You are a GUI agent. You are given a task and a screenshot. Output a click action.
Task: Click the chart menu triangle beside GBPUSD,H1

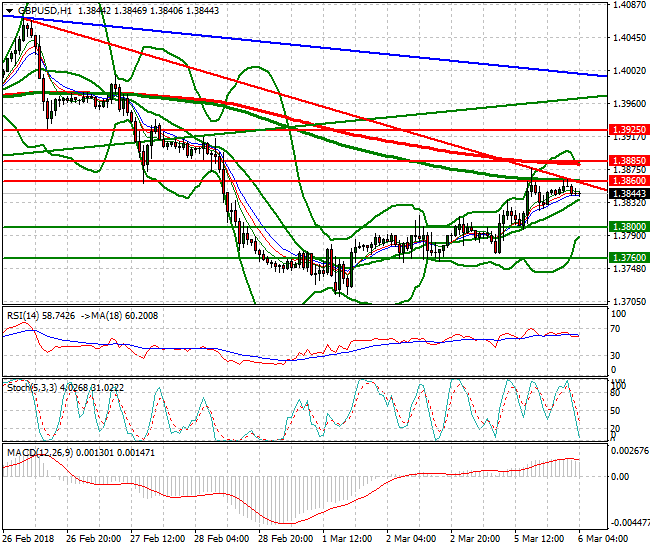(x=10, y=11)
